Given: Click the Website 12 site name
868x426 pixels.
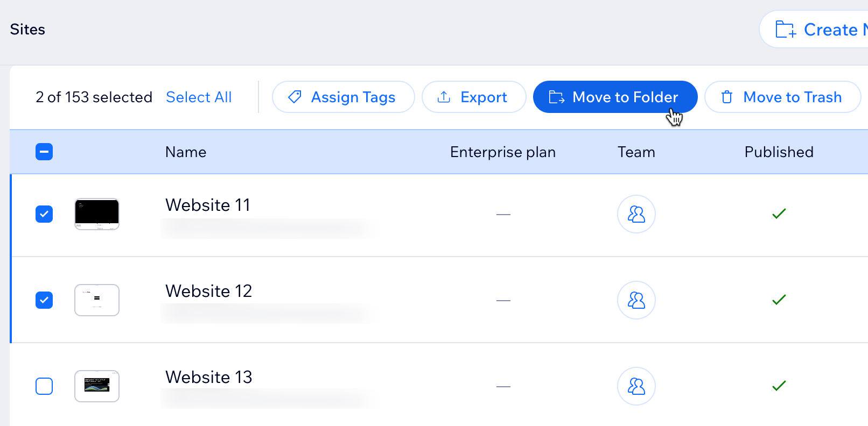Looking at the screenshot, I should click(x=208, y=291).
